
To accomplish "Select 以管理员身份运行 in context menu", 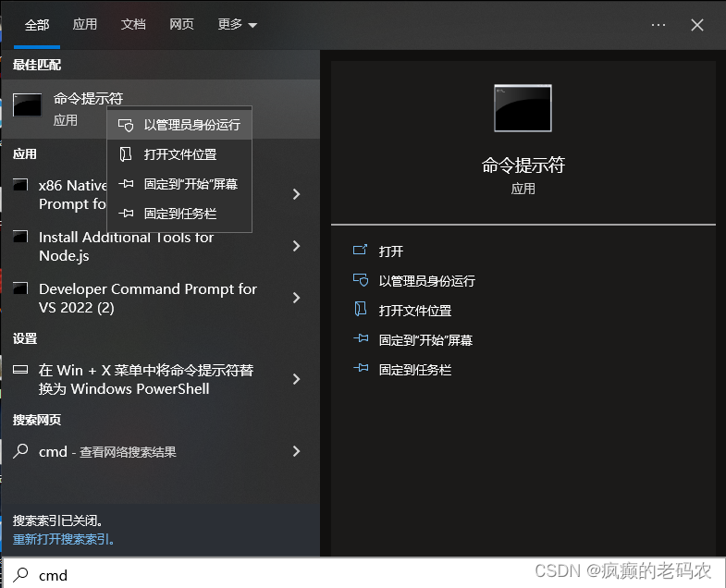I will click(x=179, y=125).
